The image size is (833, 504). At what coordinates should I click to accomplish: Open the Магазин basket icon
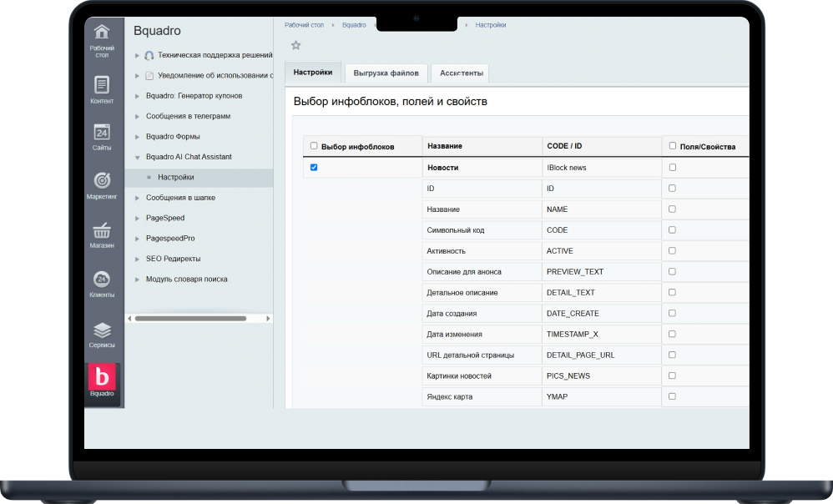click(102, 230)
